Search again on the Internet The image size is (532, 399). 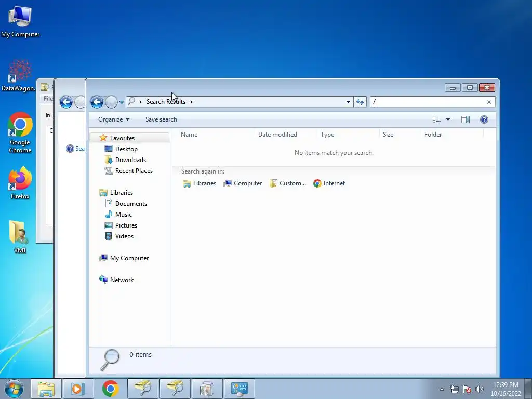pyautogui.click(x=329, y=183)
